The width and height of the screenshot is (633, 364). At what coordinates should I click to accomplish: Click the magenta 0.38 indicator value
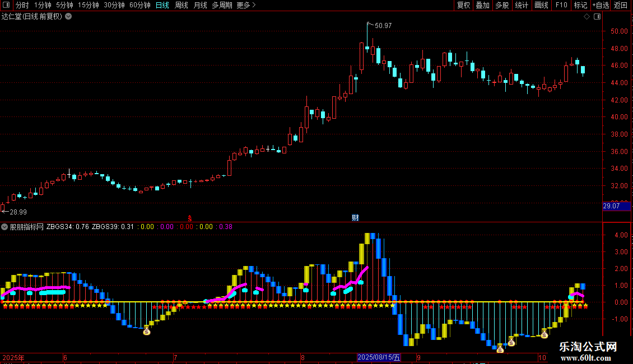point(226,227)
